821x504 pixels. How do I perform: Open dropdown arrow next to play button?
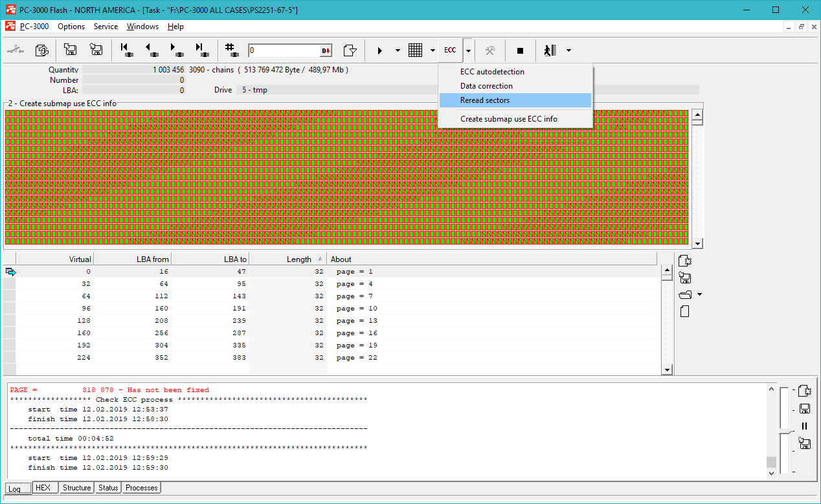(x=398, y=50)
